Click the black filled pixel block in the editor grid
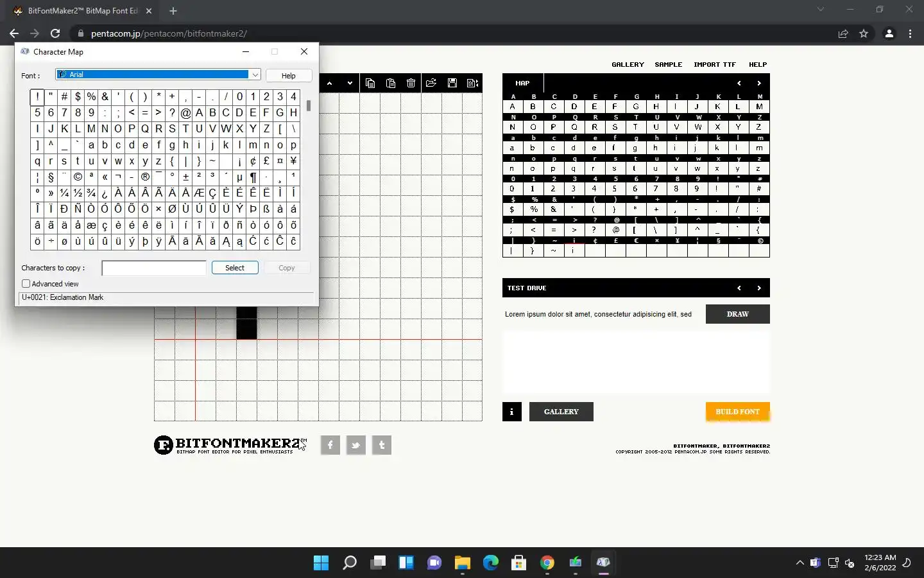This screenshot has height=578, width=924. coord(246,323)
